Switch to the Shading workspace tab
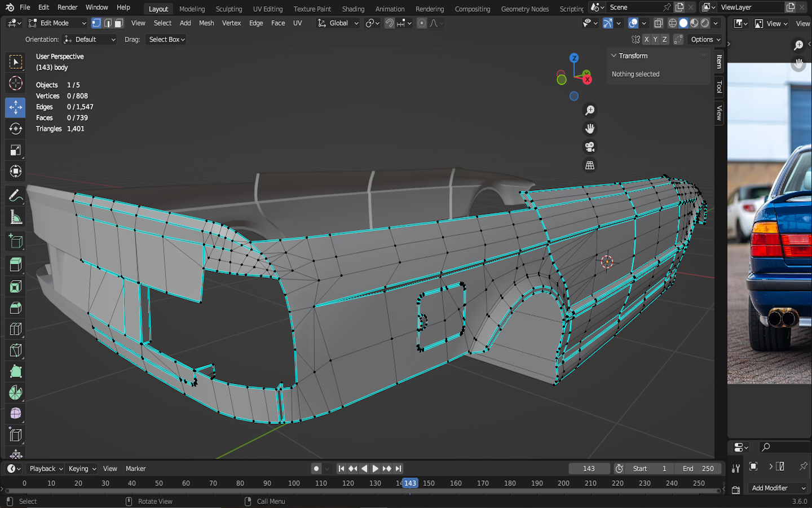812x508 pixels. (353, 8)
